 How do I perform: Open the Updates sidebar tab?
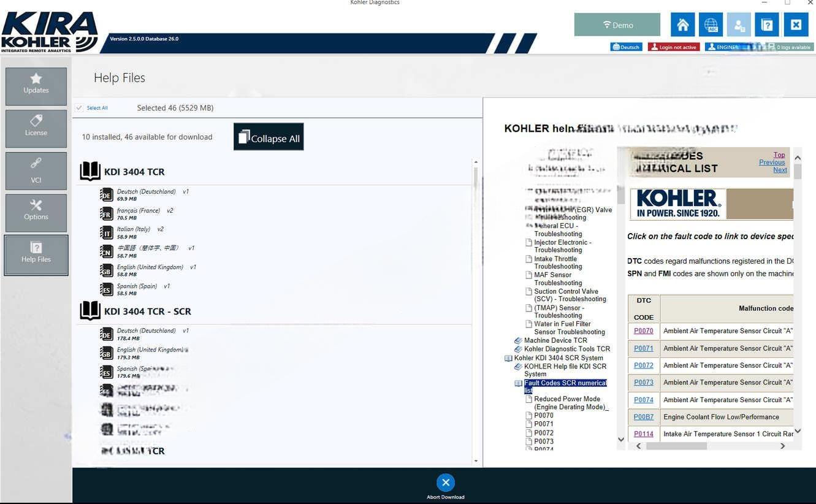coord(36,86)
